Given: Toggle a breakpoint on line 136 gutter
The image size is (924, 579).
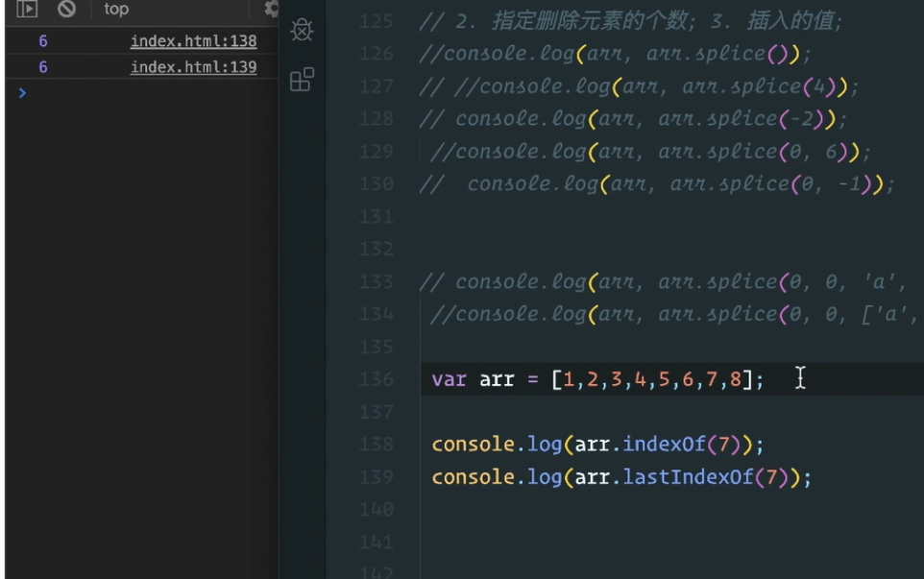Looking at the screenshot, I should click(375, 379).
